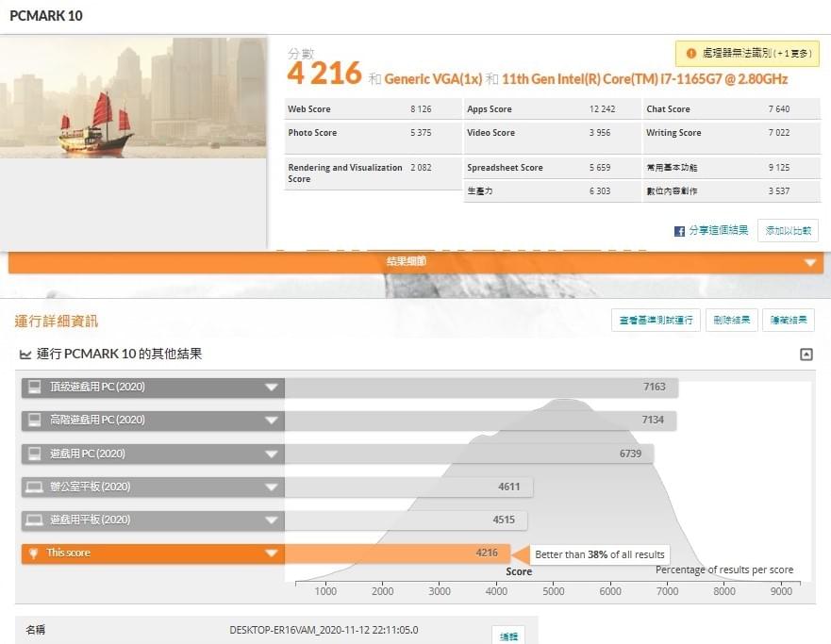Click the desktop icon on 遊戲用 PC (2020)

point(35,454)
